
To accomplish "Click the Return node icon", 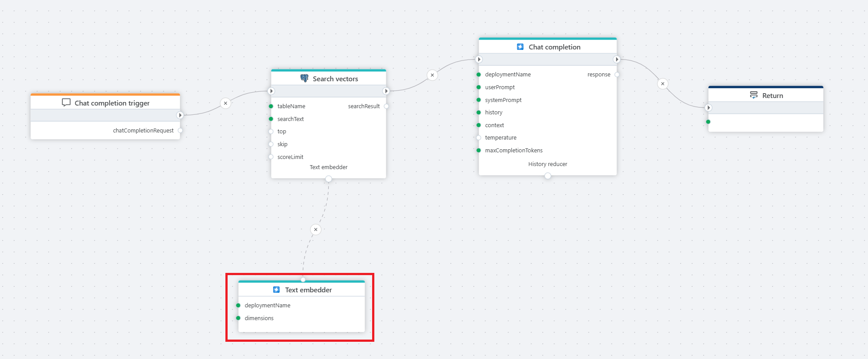I will click(754, 95).
